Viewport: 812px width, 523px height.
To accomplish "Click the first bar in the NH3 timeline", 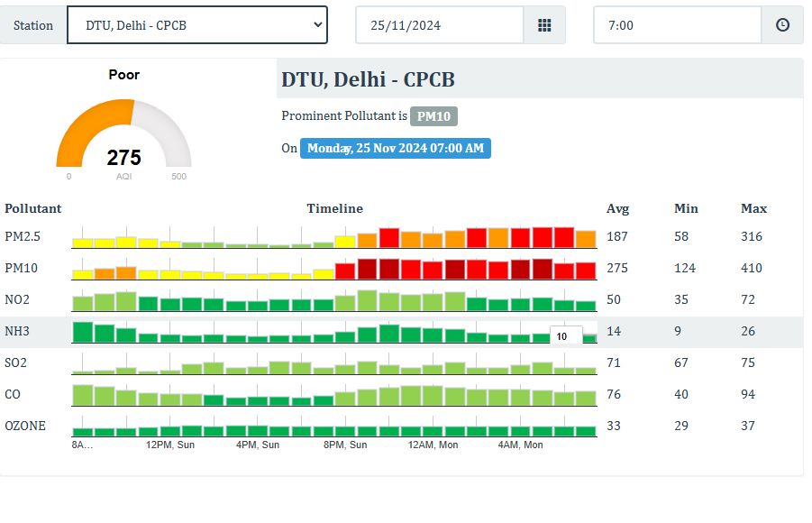I will click(x=83, y=332).
